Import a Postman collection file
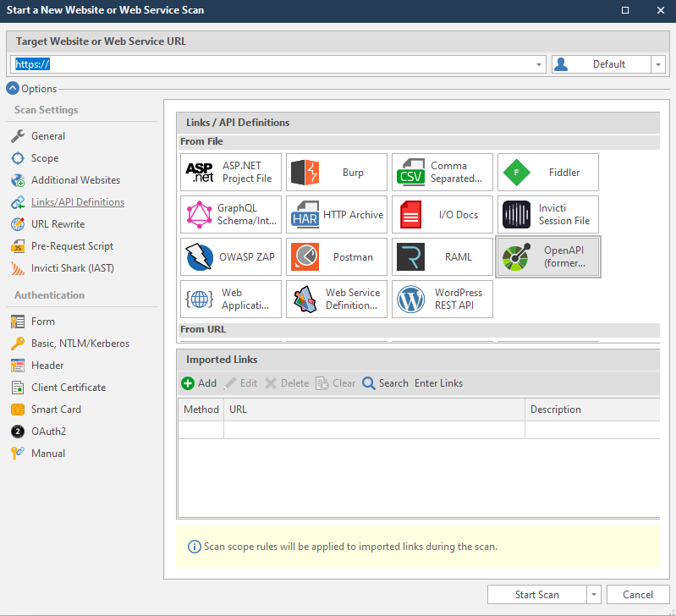 pos(336,256)
